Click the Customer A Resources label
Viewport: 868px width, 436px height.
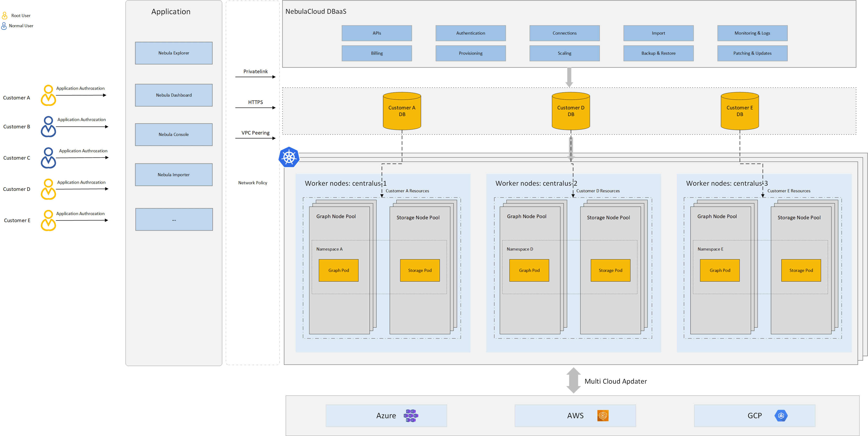coord(407,191)
